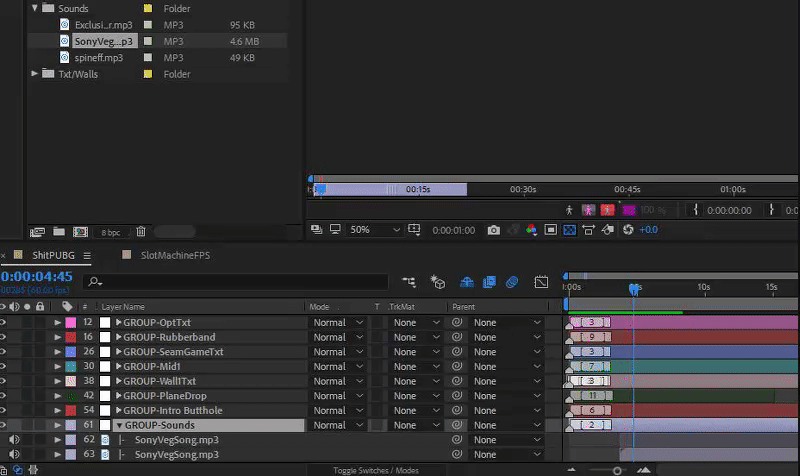Viewport: 800px width, 476px height.
Task: Click the 8 bpc color depth button
Action: click(x=110, y=232)
